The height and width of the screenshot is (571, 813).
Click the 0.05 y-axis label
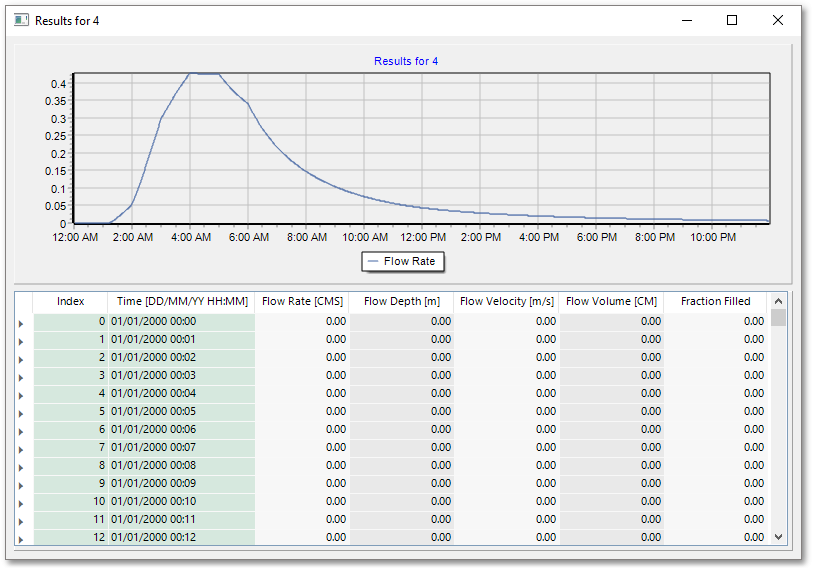[56, 206]
